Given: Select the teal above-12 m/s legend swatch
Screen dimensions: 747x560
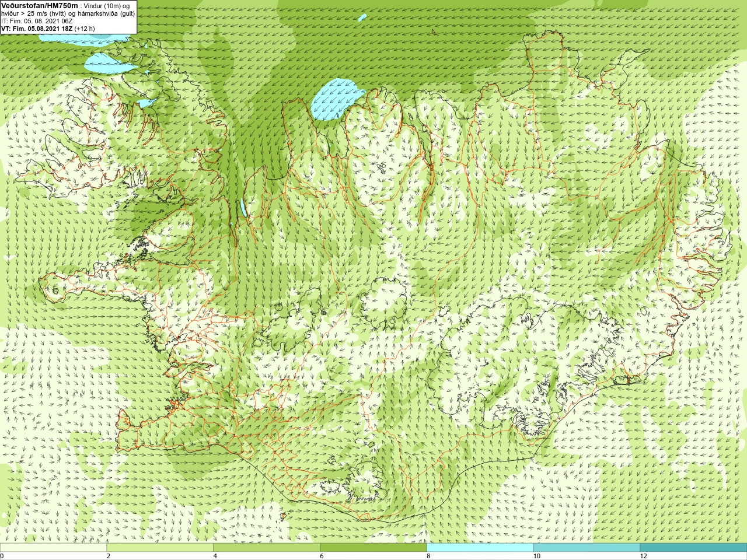Looking at the screenshot, I should pyautogui.click(x=693, y=548).
